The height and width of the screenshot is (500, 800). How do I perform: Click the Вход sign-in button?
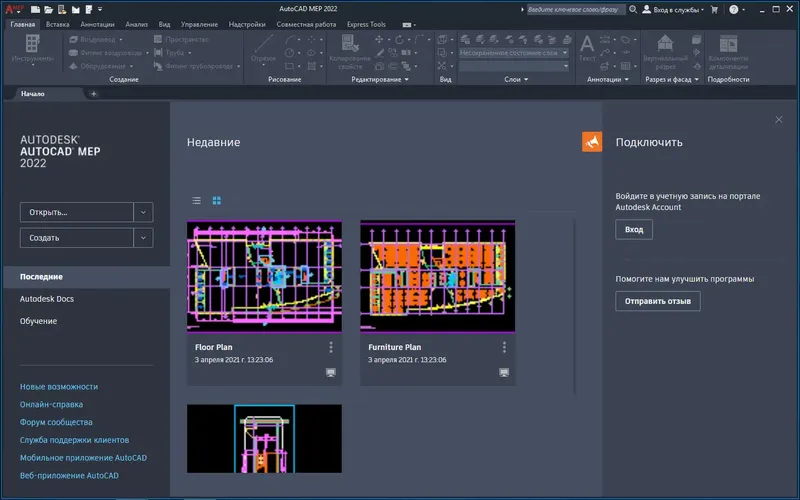634,230
